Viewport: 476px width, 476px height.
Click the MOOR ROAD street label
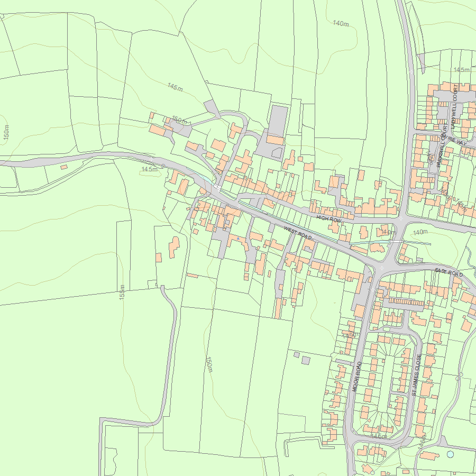point(356,377)
